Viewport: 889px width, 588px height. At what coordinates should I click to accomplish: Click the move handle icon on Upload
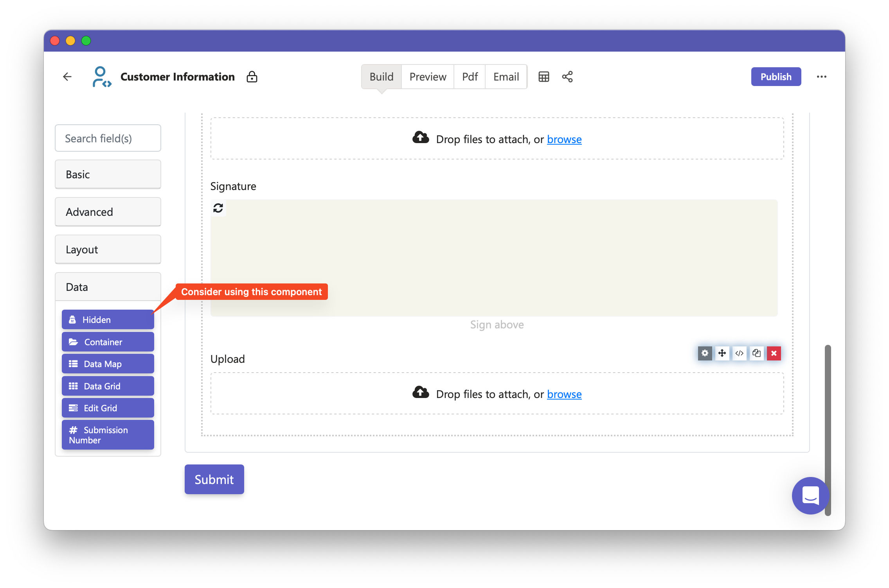[722, 353]
